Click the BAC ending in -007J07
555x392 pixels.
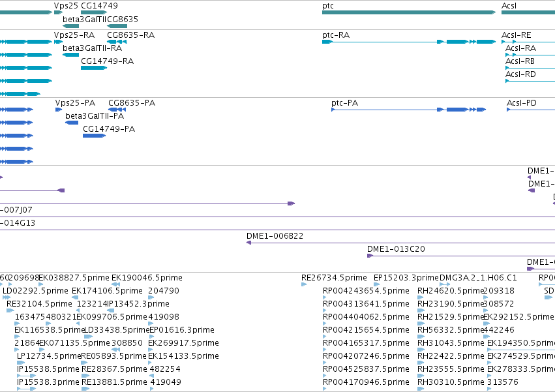[x=16, y=210]
